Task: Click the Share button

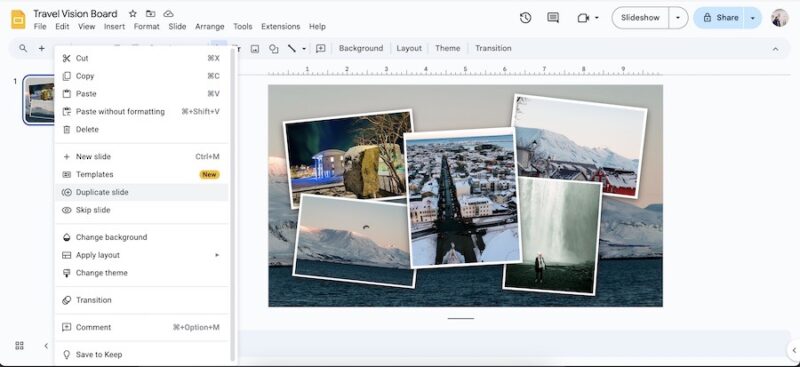Action: click(719, 18)
